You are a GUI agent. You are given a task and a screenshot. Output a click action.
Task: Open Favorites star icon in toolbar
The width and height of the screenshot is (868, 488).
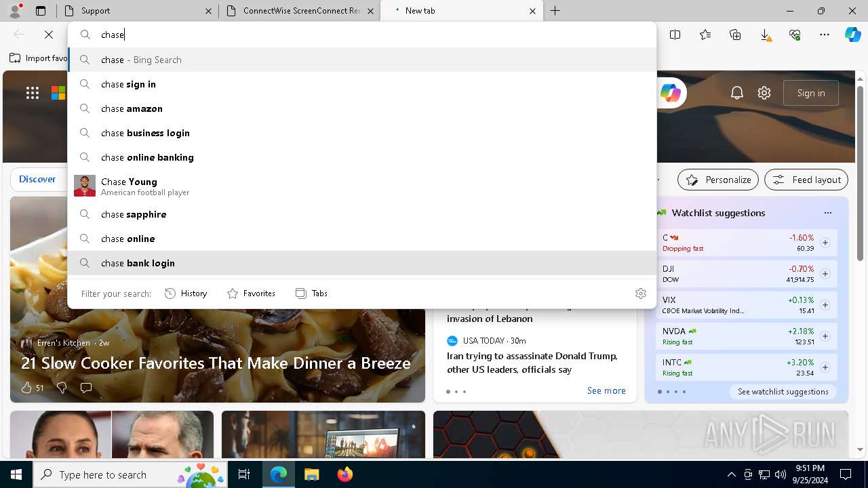(x=705, y=35)
